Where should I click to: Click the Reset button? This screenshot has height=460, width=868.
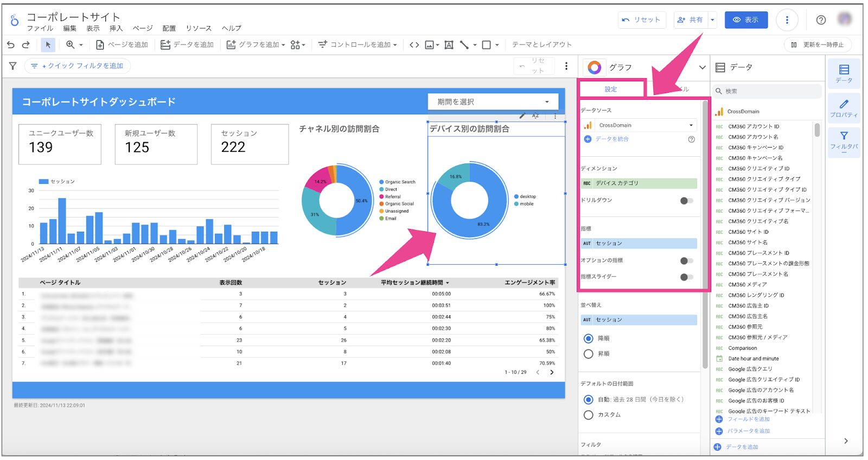[641, 20]
